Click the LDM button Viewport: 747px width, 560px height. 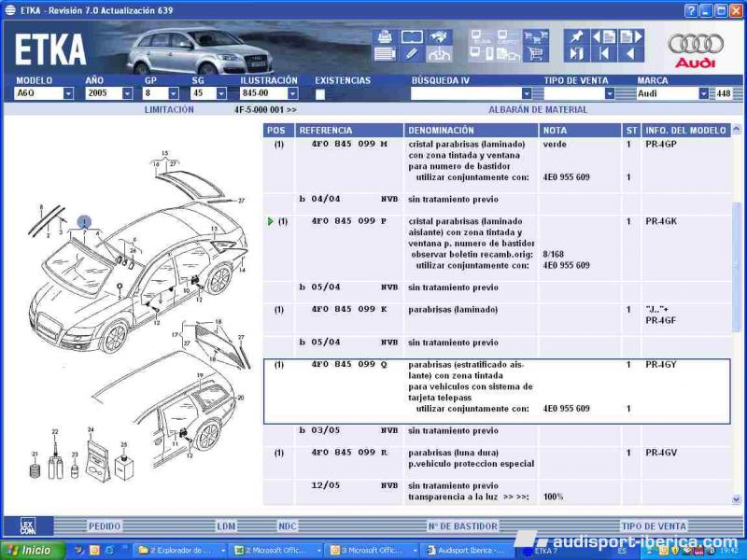226,526
